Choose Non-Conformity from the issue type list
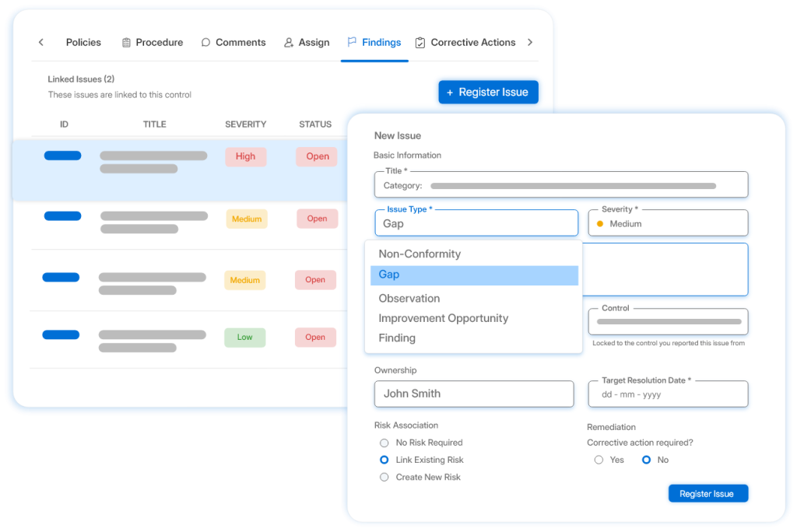This screenshot has height=532, width=797. pyautogui.click(x=474, y=254)
